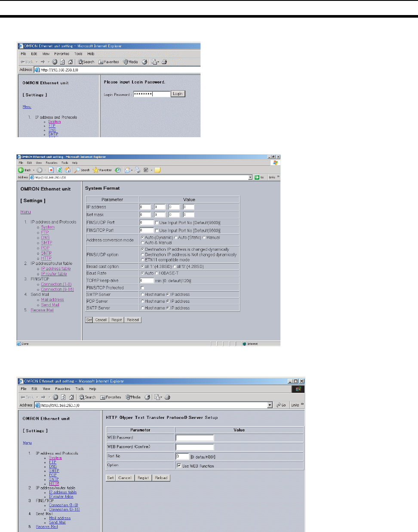Open the address dropdown in the HTTP Server Setup window
Image resolution: width=418 pixels, height=532 pixels.
click(270, 405)
